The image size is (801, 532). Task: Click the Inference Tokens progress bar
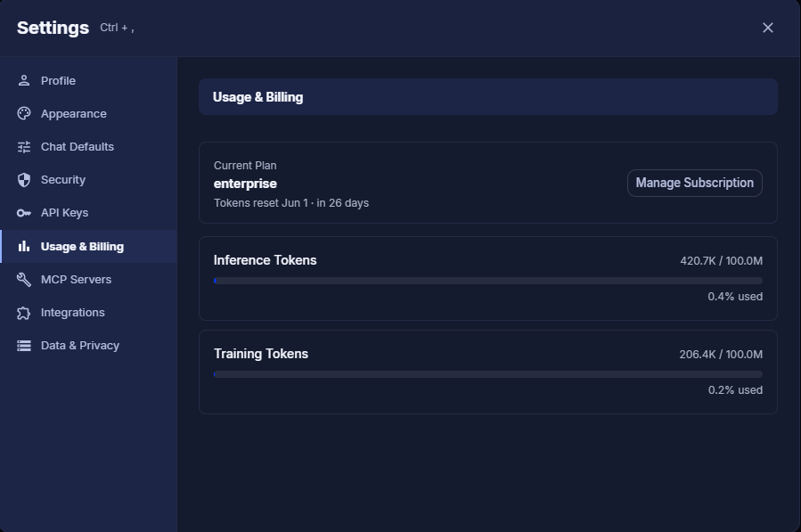click(488, 281)
